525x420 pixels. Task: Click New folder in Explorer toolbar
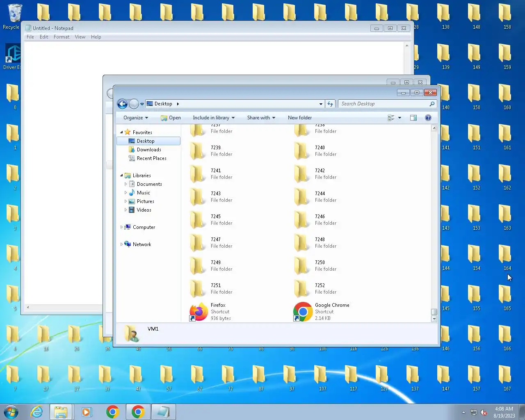[300, 118]
